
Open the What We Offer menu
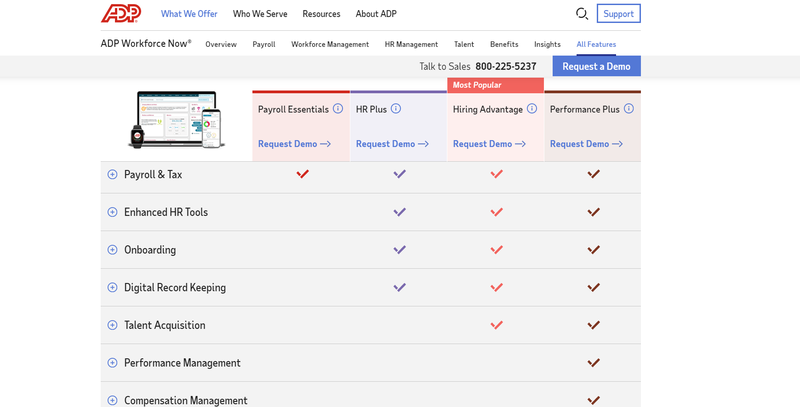(189, 14)
